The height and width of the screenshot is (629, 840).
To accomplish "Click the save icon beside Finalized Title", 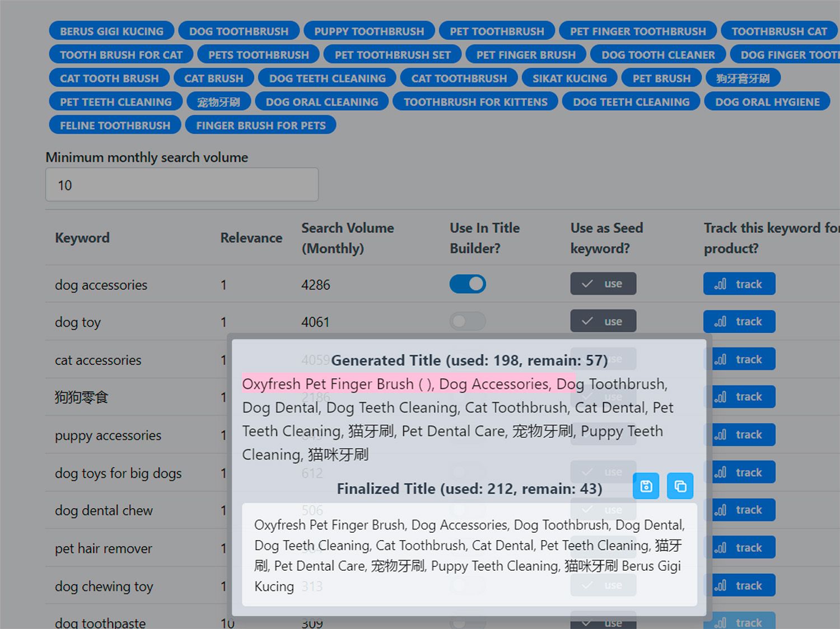I will click(646, 486).
